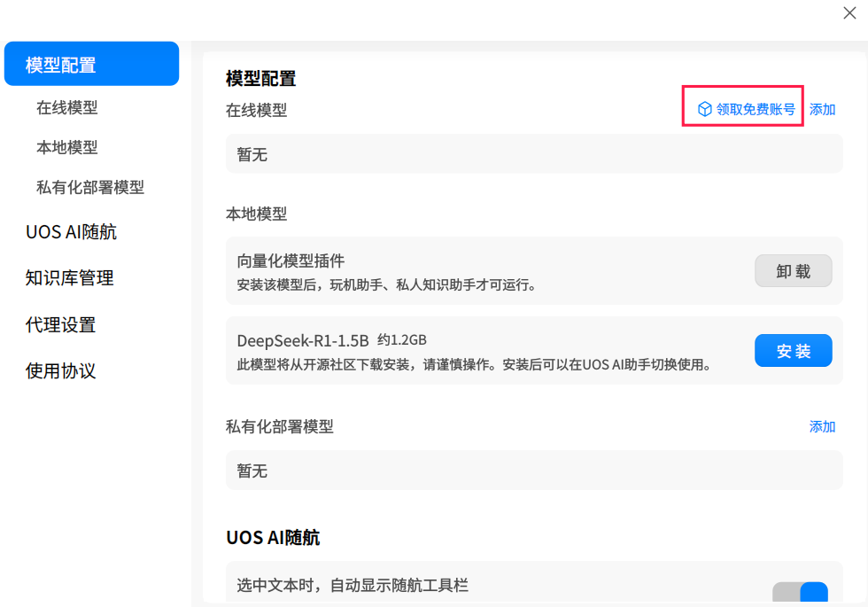Go to 本地模型 in the sidebar

tap(67, 147)
